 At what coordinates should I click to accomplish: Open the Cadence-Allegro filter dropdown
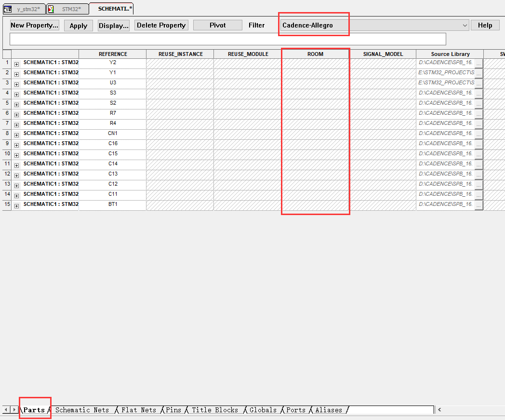465,25
